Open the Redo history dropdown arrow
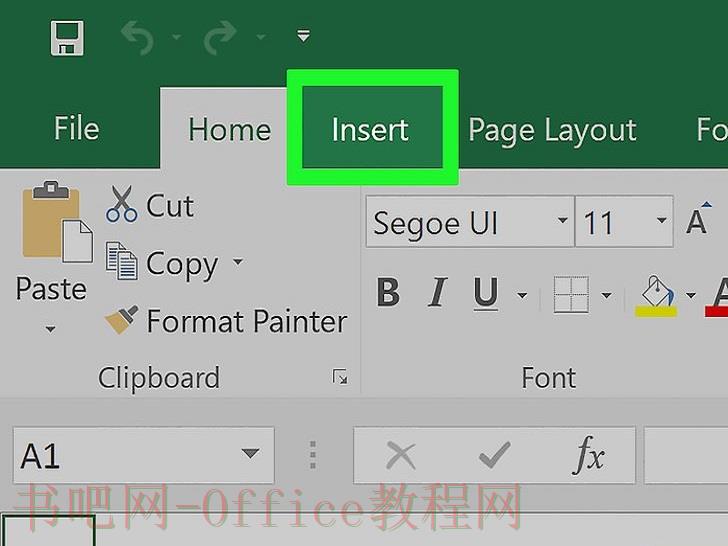The width and height of the screenshot is (728, 546). point(261,36)
